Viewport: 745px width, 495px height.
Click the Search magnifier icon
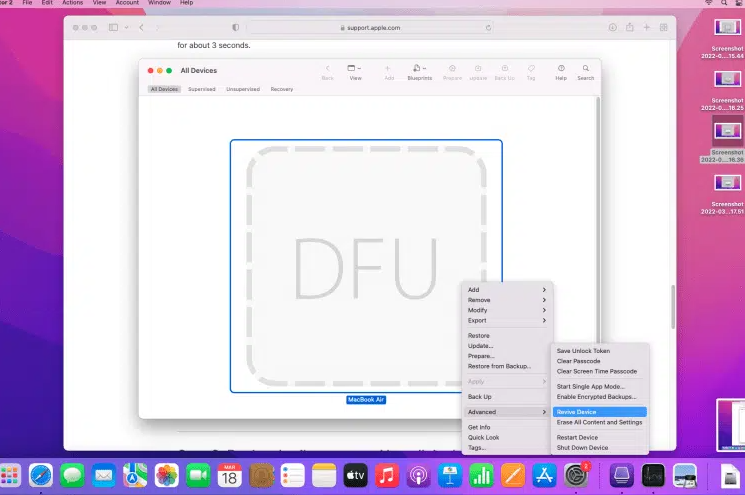tap(585, 71)
